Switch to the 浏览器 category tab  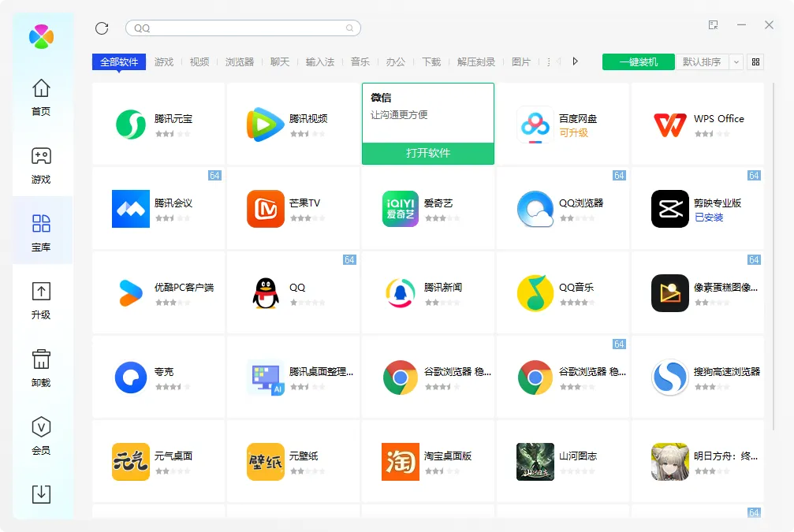[240, 61]
